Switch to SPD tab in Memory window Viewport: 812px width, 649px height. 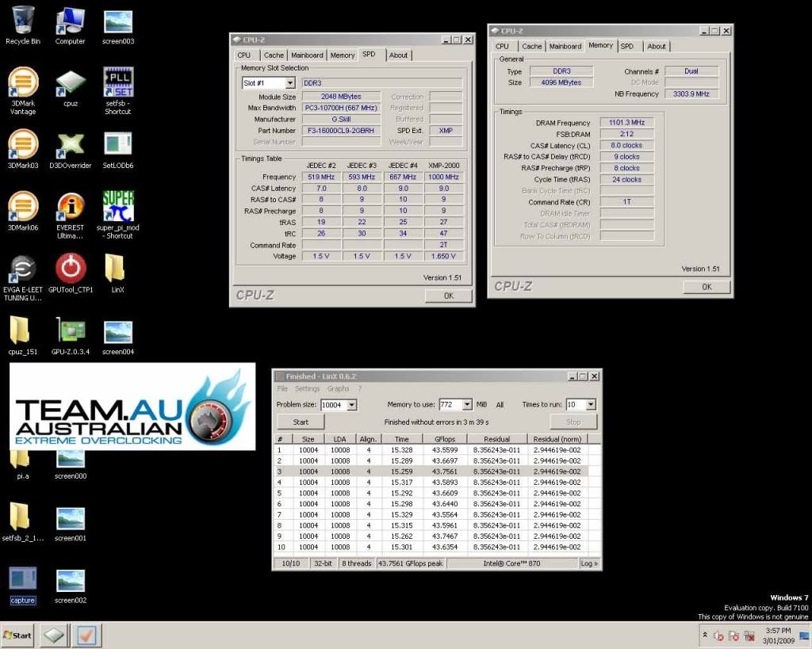tap(627, 47)
